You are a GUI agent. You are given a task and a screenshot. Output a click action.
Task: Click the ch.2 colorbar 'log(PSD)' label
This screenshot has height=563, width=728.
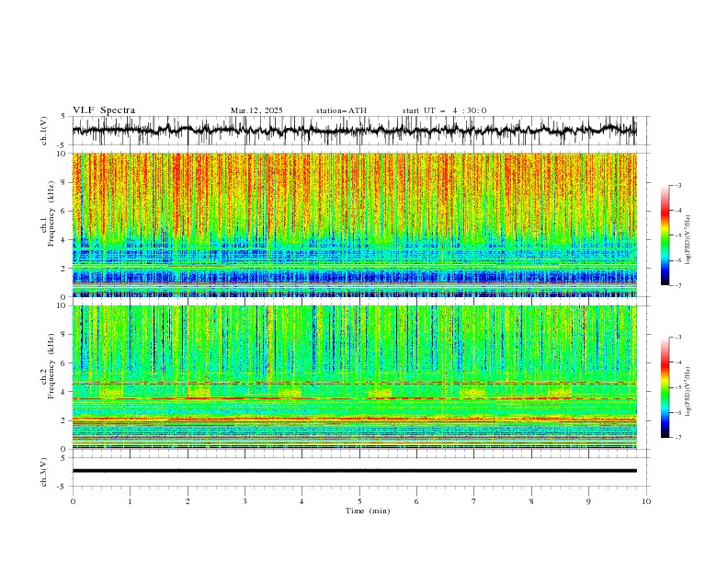click(x=688, y=391)
